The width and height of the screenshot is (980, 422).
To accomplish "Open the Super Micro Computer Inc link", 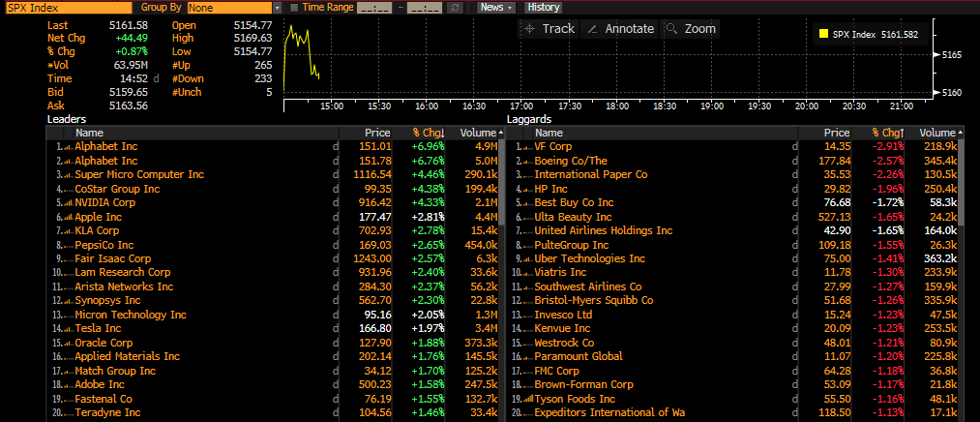I will click(139, 175).
